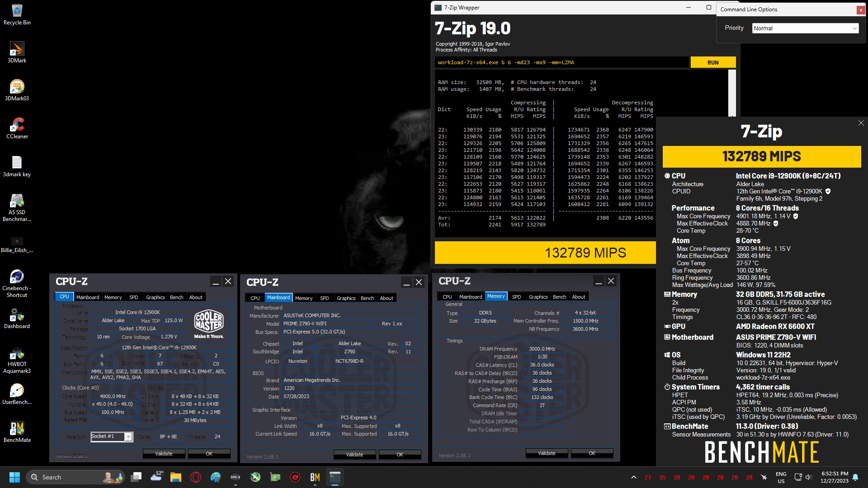The width and height of the screenshot is (868, 488).
Task: Open File Explorer from the taskbar
Action: coord(176,477)
